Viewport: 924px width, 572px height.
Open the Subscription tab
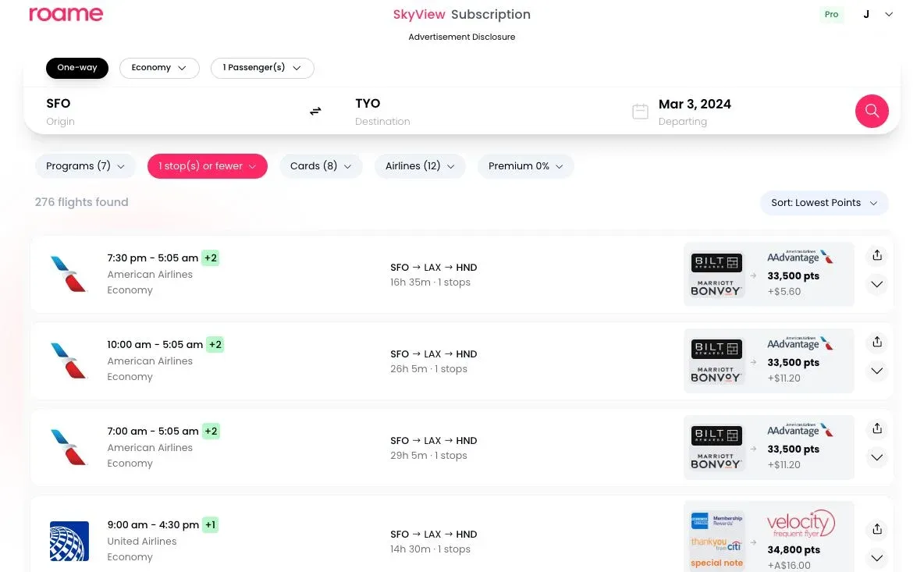(491, 14)
